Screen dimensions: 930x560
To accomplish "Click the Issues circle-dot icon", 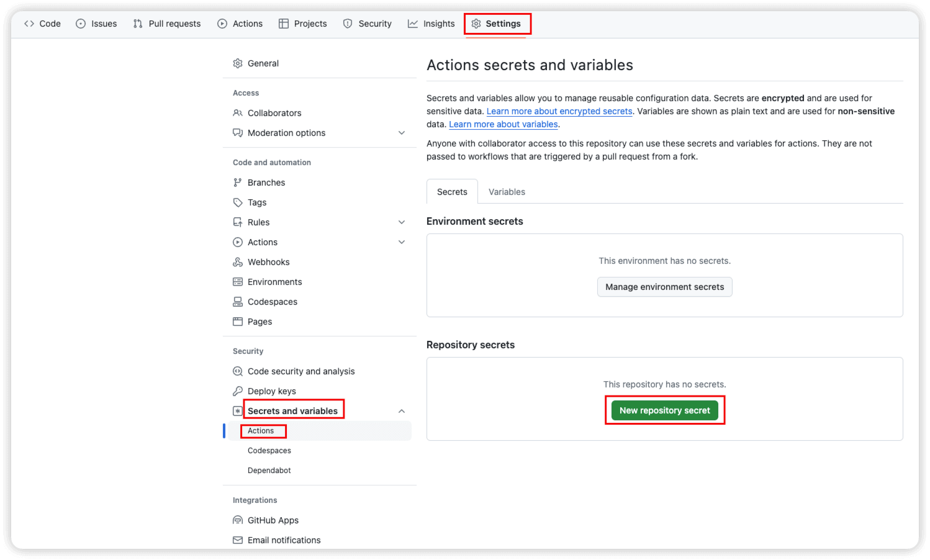I will point(81,24).
